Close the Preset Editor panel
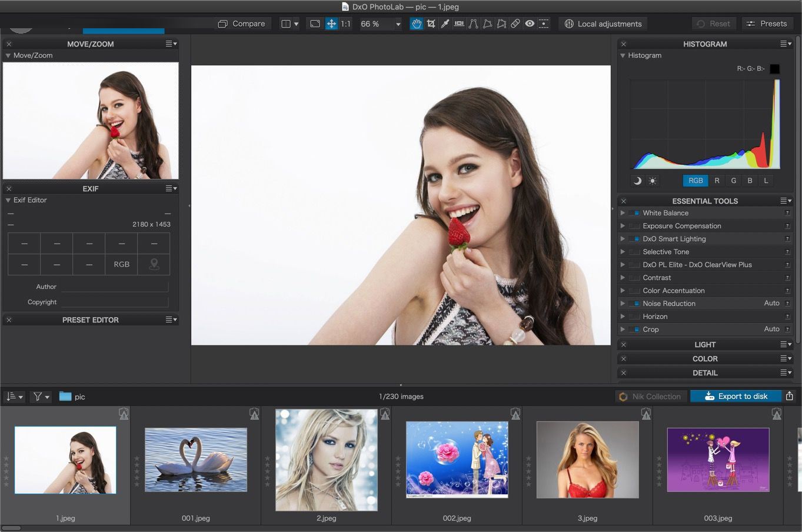 [x=9, y=320]
